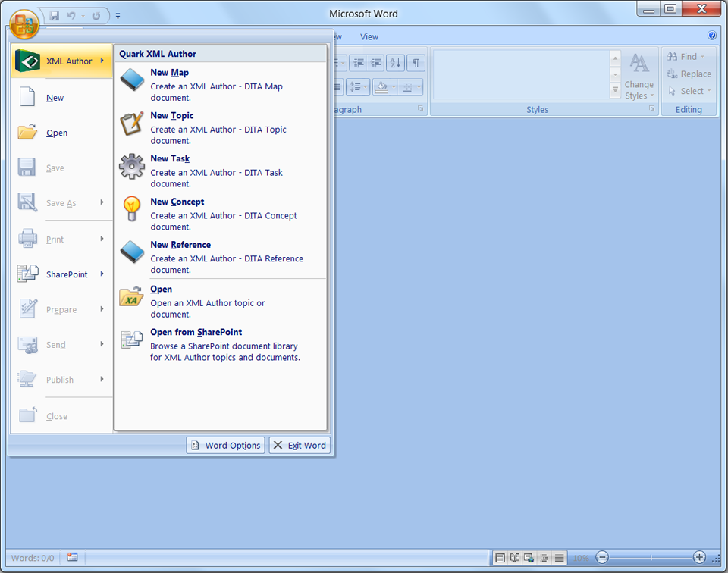Click the Word Options button

[x=226, y=446]
